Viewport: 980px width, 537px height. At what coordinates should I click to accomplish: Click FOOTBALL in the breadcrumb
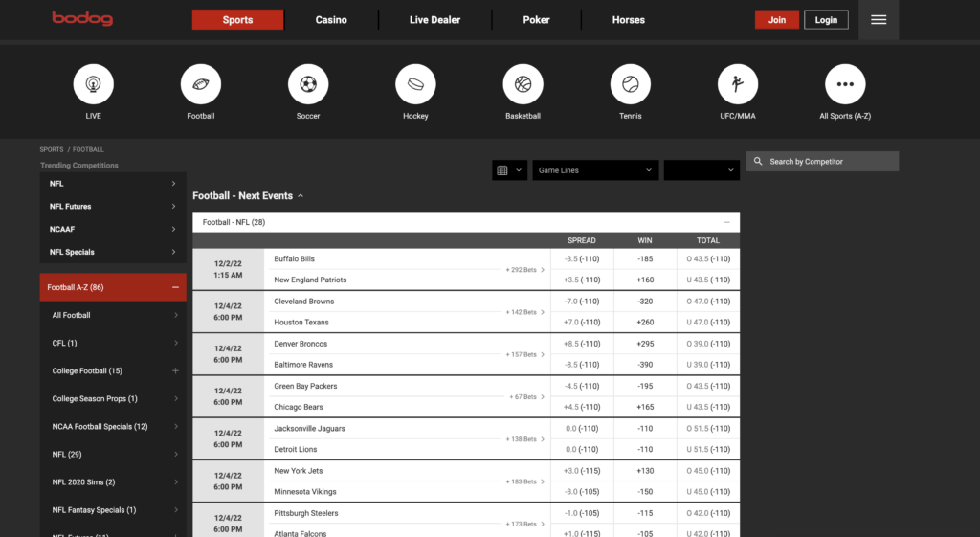coord(88,149)
